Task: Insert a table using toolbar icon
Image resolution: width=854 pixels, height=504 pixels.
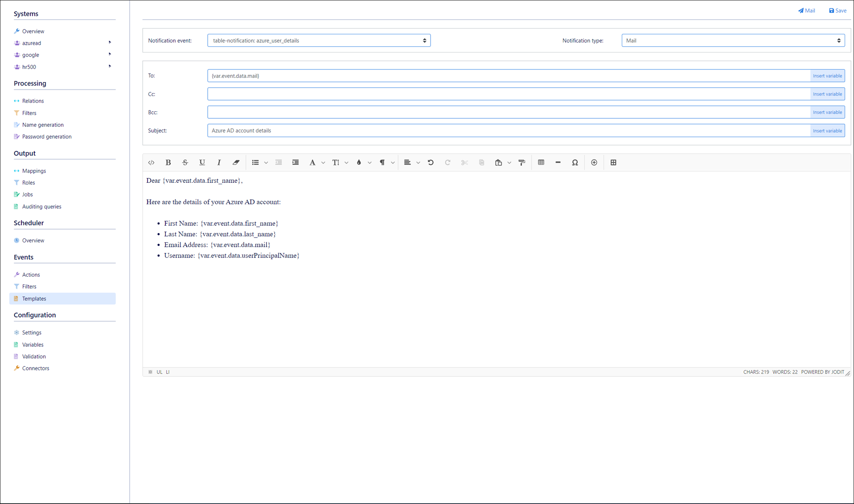Action: 541,162
